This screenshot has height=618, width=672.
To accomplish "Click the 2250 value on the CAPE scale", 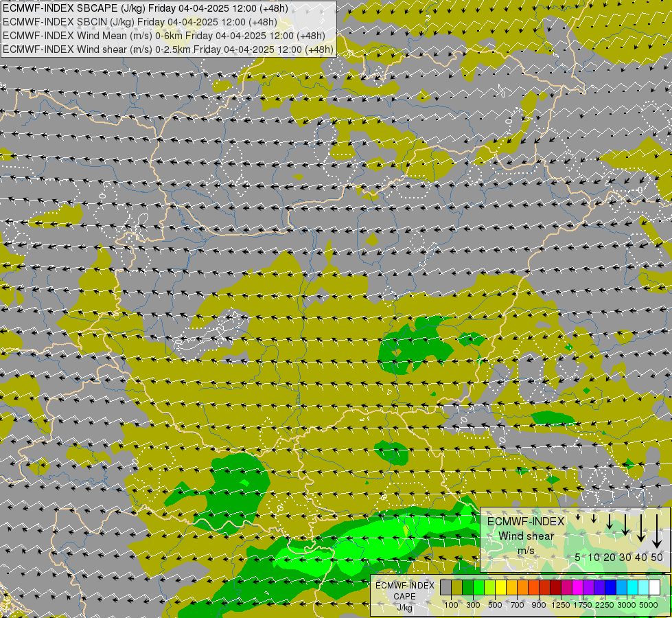I will tap(605, 605).
